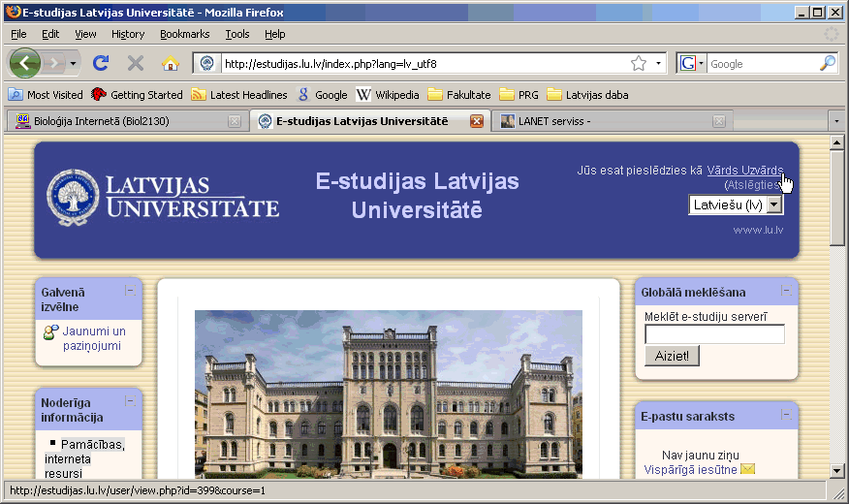The width and height of the screenshot is (849, 504).
Task: Open the History menu
Action: [128, 34]
